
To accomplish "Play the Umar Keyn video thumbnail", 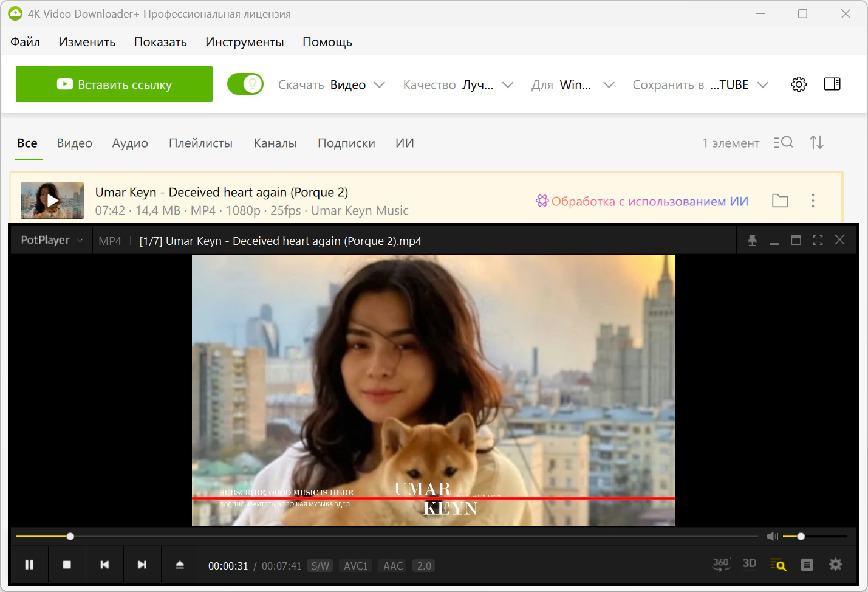I will coord(52,200).
